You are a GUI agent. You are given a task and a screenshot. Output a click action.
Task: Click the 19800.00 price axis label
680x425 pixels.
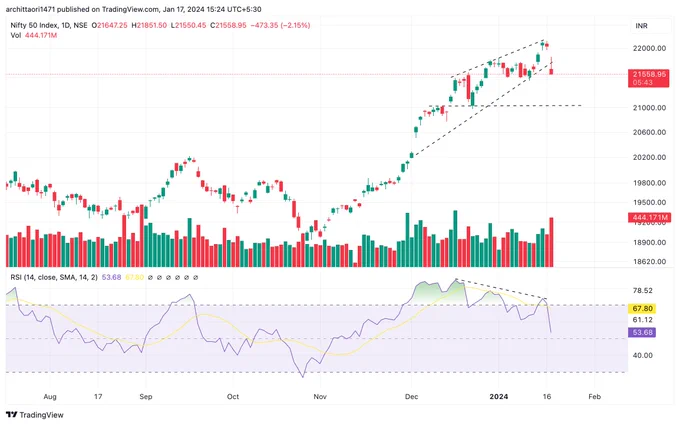pyautogui.click(x=649, y=183)
